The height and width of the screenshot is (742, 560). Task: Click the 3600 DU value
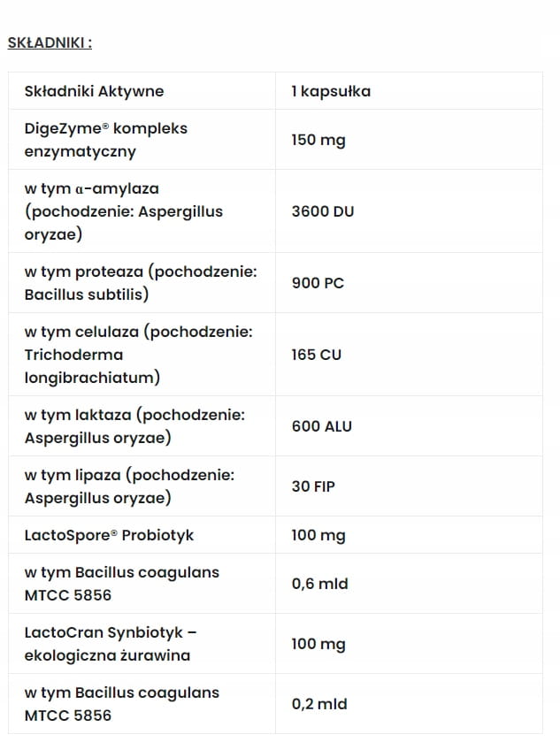(x=323, y=211)
